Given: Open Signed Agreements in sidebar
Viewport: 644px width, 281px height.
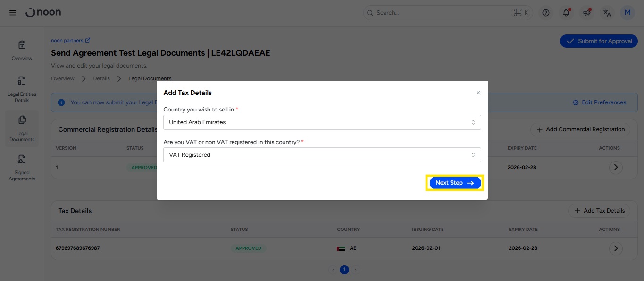Looking at the screenshot, I should (x=22, y=168).
